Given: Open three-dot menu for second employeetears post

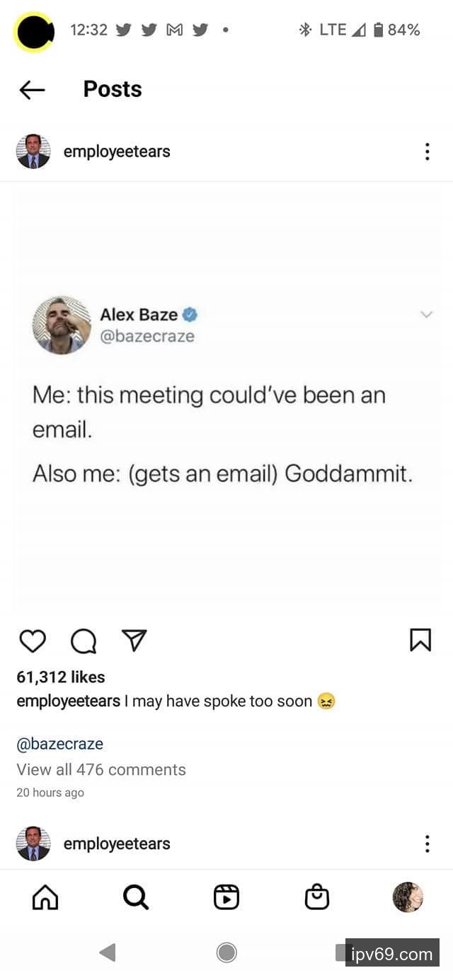Looking at the screenshot, I should pyautogui.click(x=427, y=844).
